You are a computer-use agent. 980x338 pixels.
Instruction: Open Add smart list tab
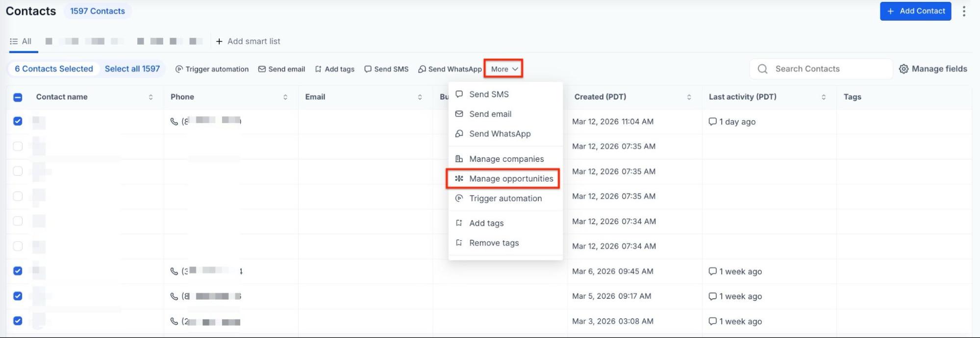coord(248,41)
